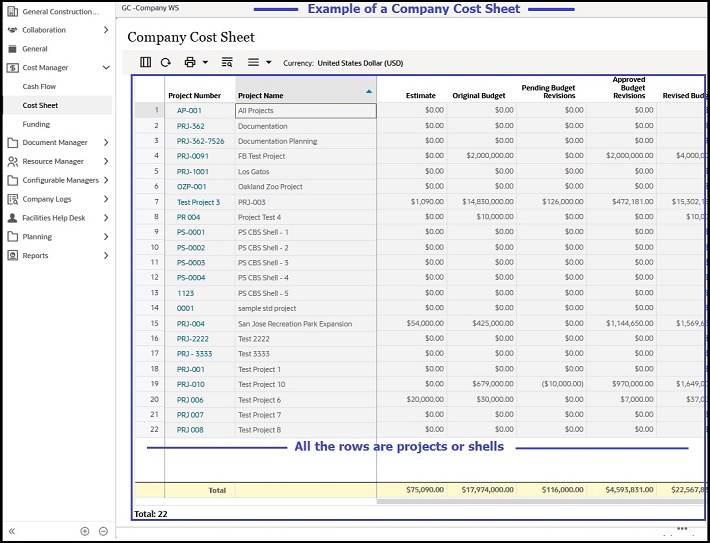Open the GC -Company WS tab
Image resolution: width=710 pixels, height=543 pixels.
[150, 8]
